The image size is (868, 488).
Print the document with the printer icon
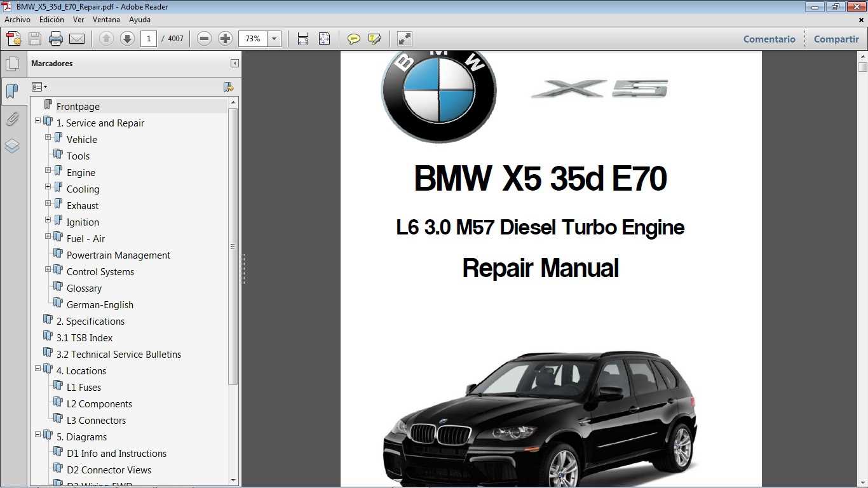pyautogui.click(x=56, y=39)
